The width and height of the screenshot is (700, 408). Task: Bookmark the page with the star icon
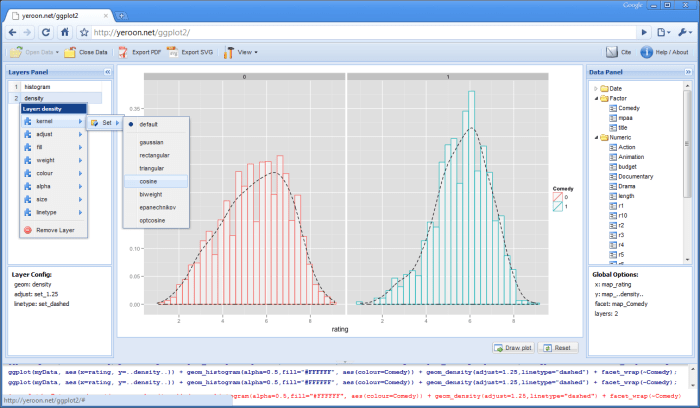[x=83, y=32]
